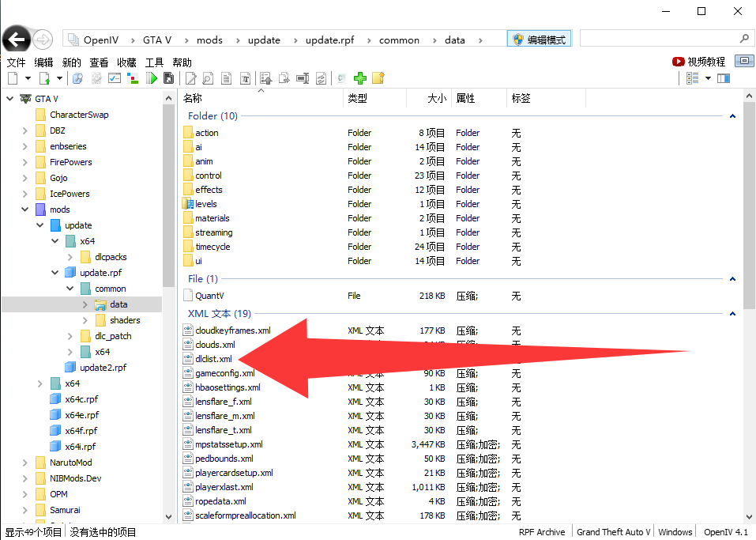This screenshot has height=540, width=756.
Task: Click the 编辑模式 edit mode button
Action: click(x=539, y=40)
